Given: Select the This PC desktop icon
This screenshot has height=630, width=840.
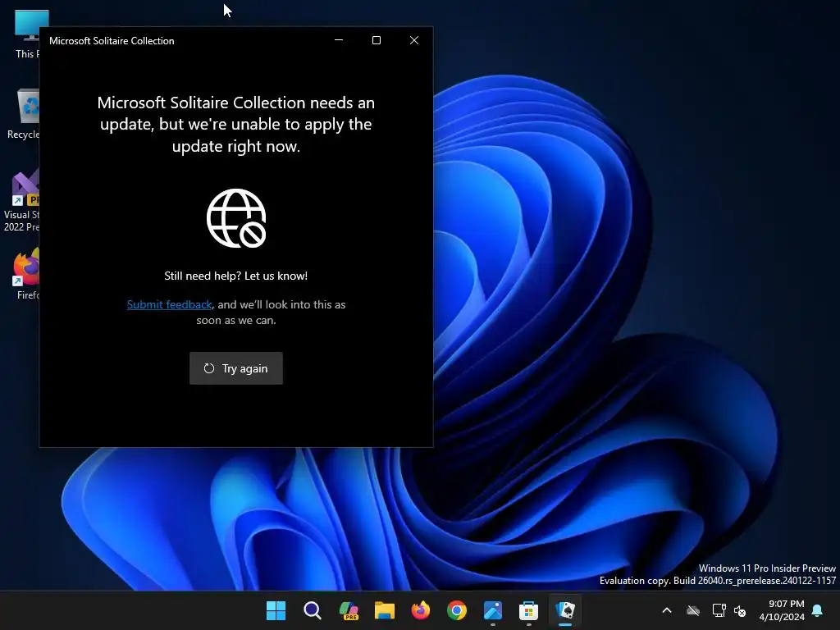Looking at the screenshot, I should (x=25, y=34).
